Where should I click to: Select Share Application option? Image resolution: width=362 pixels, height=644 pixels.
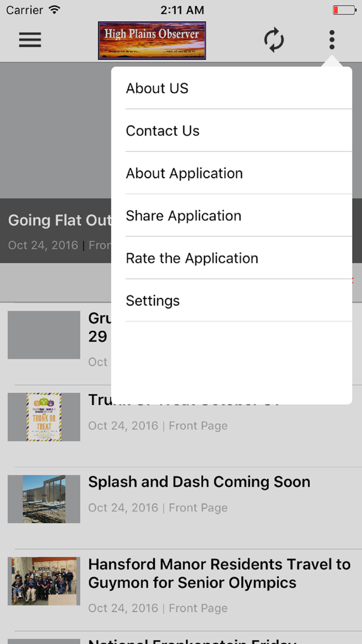[x=184, y=216]
